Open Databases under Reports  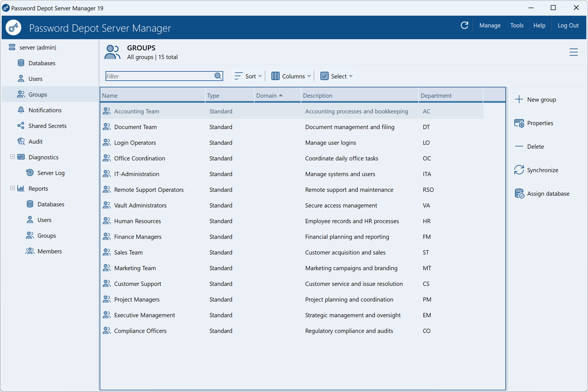(x=51, y=204)
